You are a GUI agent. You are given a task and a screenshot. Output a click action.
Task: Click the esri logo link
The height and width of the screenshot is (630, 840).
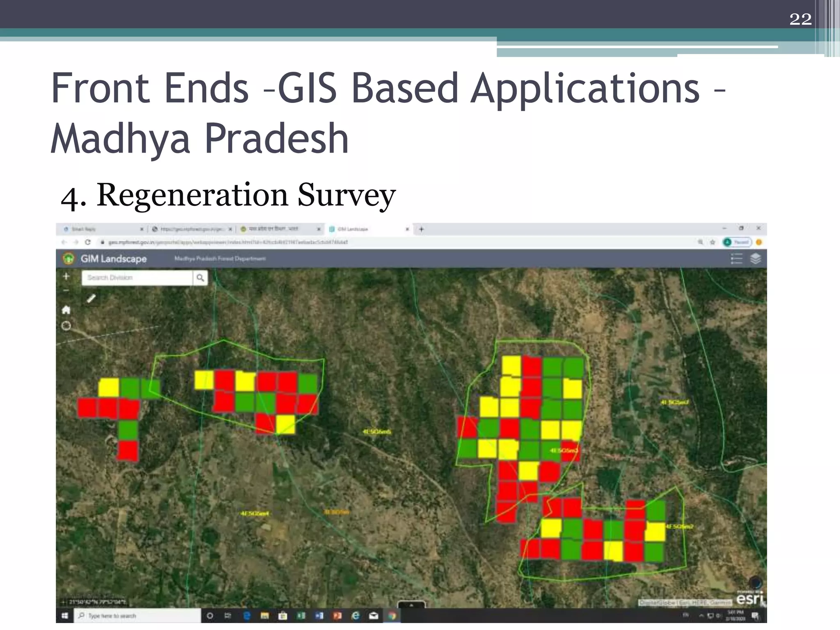tap(750, 599)
